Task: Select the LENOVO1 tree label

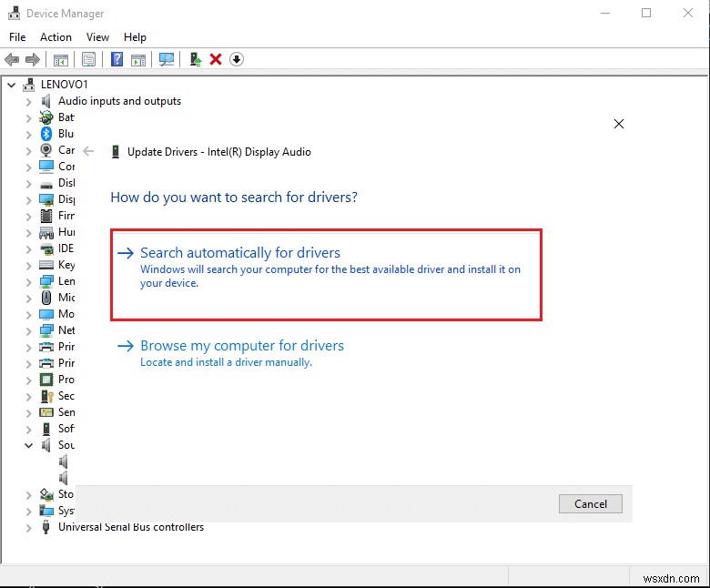Action: [x=65, y=85]
